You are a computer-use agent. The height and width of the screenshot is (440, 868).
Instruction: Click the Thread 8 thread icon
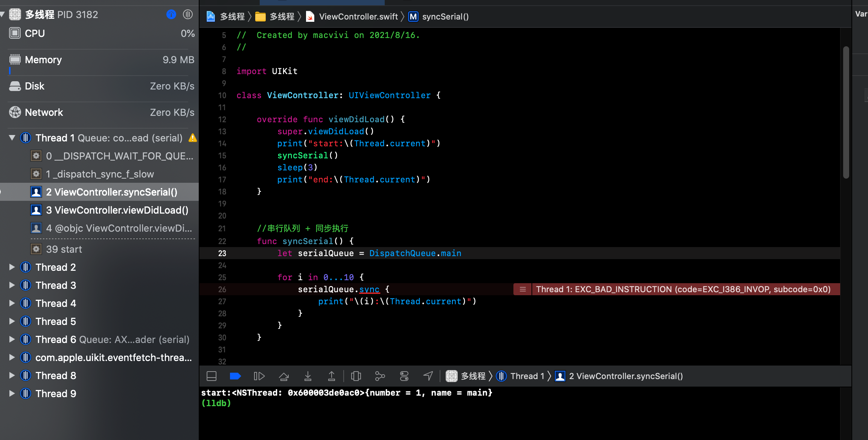pyautogui.click(x=26, y=376)
